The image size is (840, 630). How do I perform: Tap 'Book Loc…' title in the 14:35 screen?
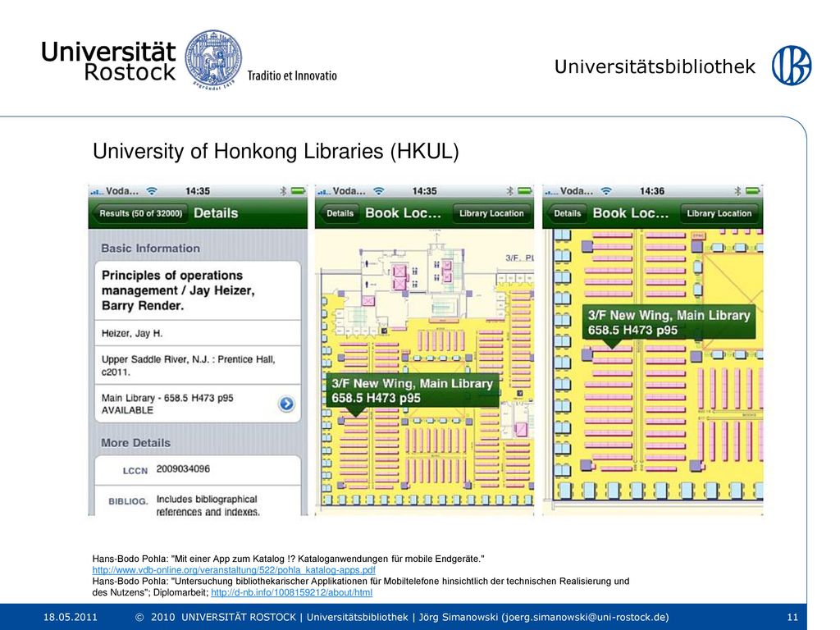click(x=403, y=213)
